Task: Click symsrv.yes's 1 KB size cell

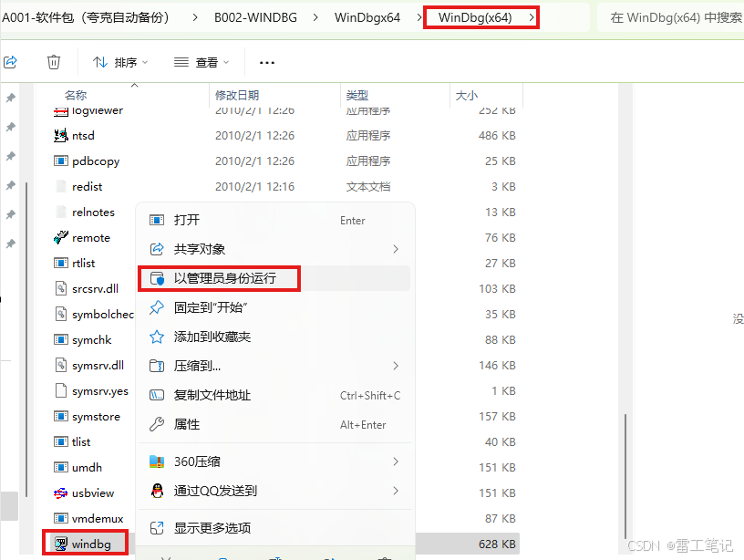Action: pyautogui.click(x=503, y=390)
